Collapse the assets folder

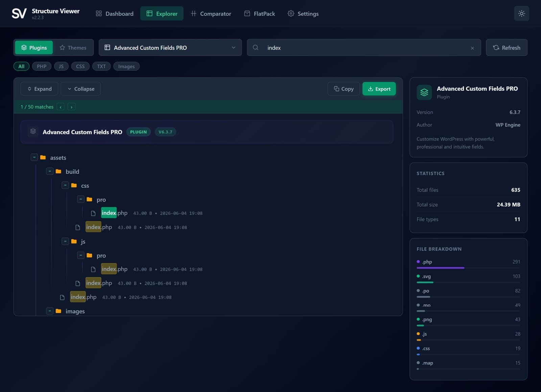(x=34, y=157)
